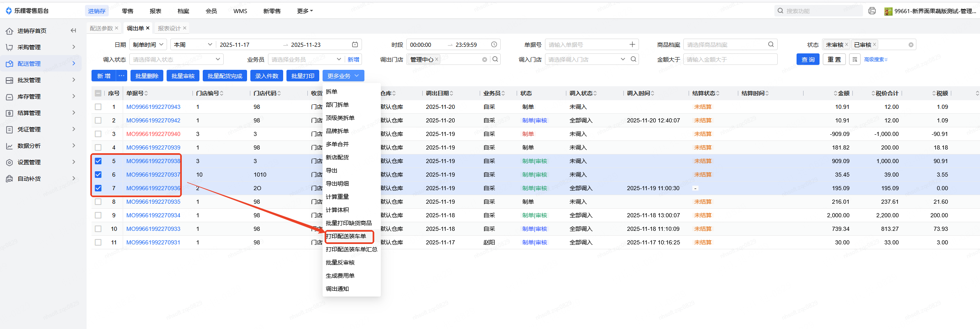Click the 批量审核 button
This screenshot has height=329, width=980.
[x=183, y=76]
